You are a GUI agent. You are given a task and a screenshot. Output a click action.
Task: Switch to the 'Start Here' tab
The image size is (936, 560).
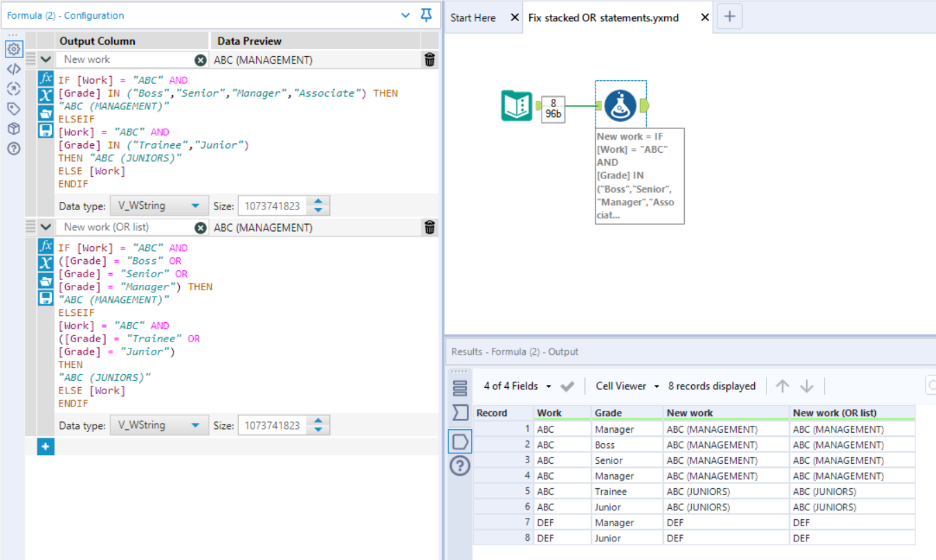(x=473, y=18)
